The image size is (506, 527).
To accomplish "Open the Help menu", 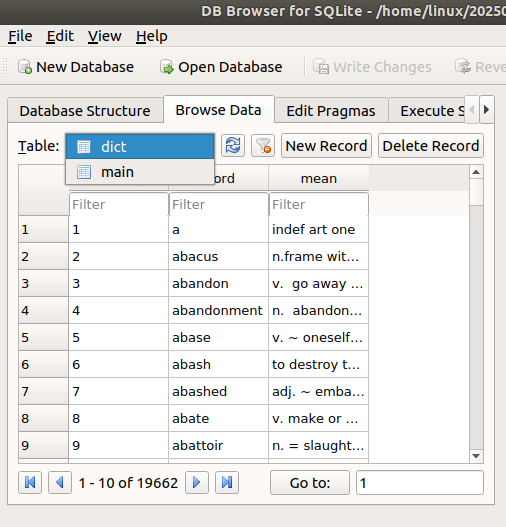I will (x=152, y=36).
